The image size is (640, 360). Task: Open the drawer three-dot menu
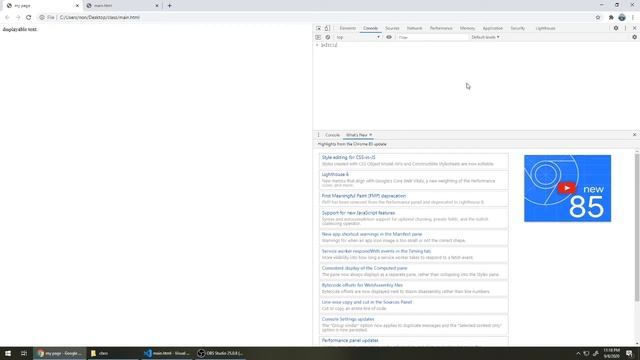[x=318, y=135]
